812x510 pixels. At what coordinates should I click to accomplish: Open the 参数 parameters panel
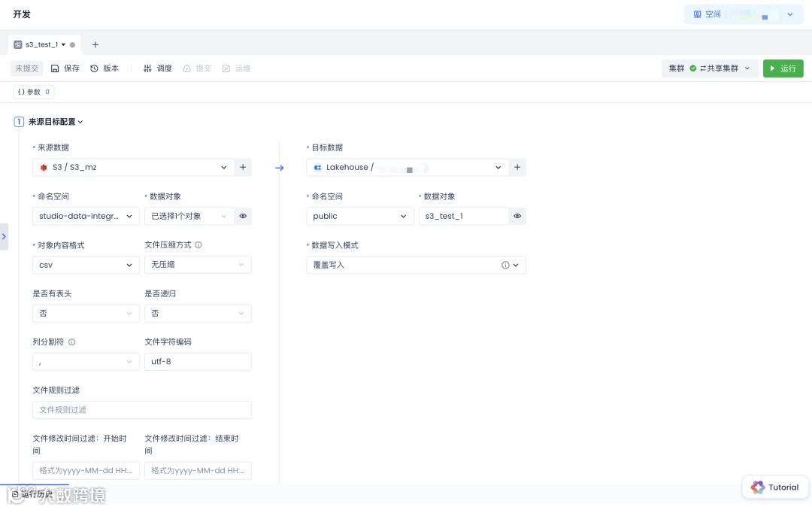(34, 92)
